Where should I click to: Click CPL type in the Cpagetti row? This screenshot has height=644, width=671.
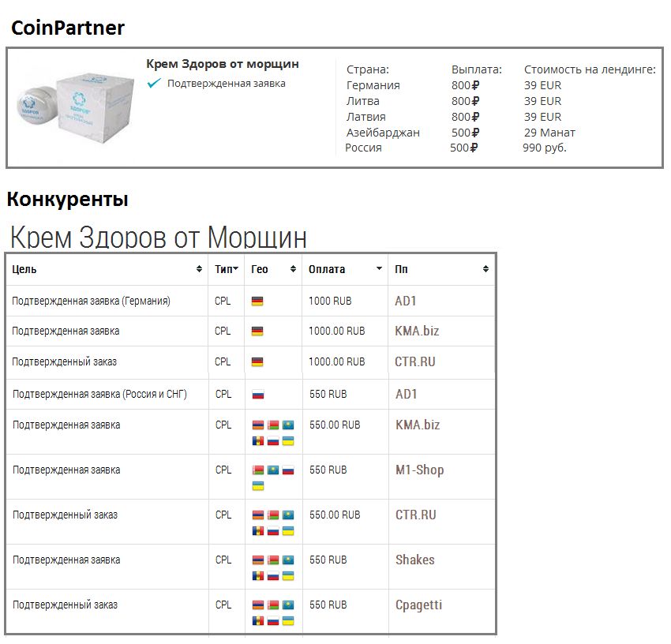click(x=223, y=605)
